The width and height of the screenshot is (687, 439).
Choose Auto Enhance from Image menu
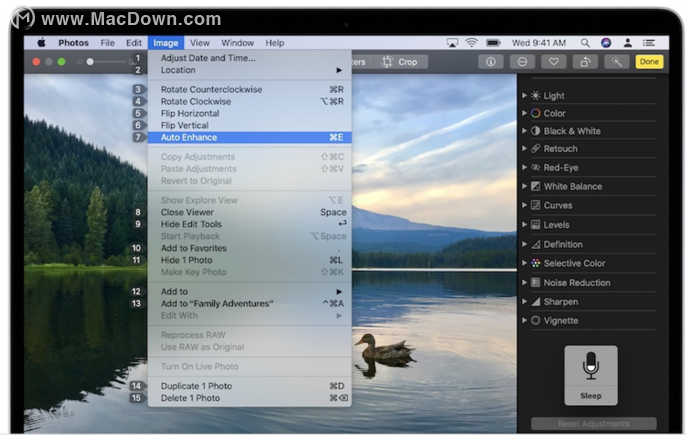250,138
